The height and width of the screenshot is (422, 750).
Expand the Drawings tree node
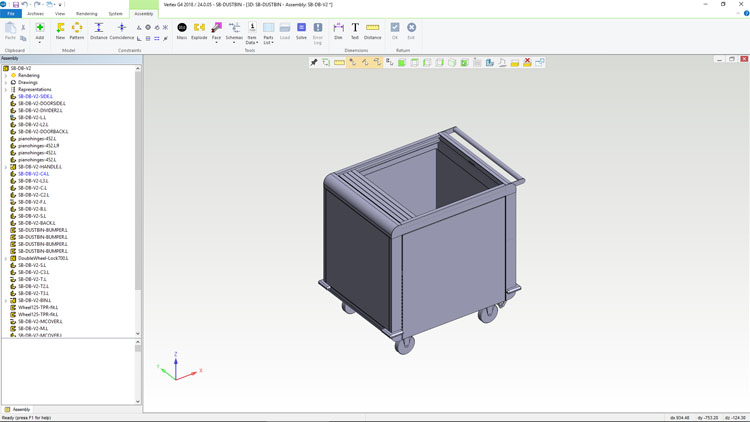[6, 82]
